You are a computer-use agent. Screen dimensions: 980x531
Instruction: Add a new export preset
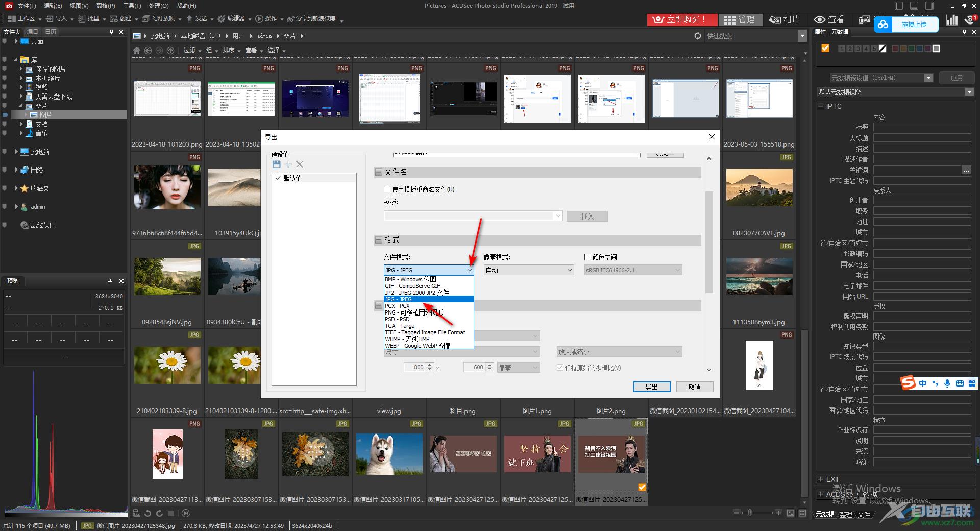click(x=288, y=164)
